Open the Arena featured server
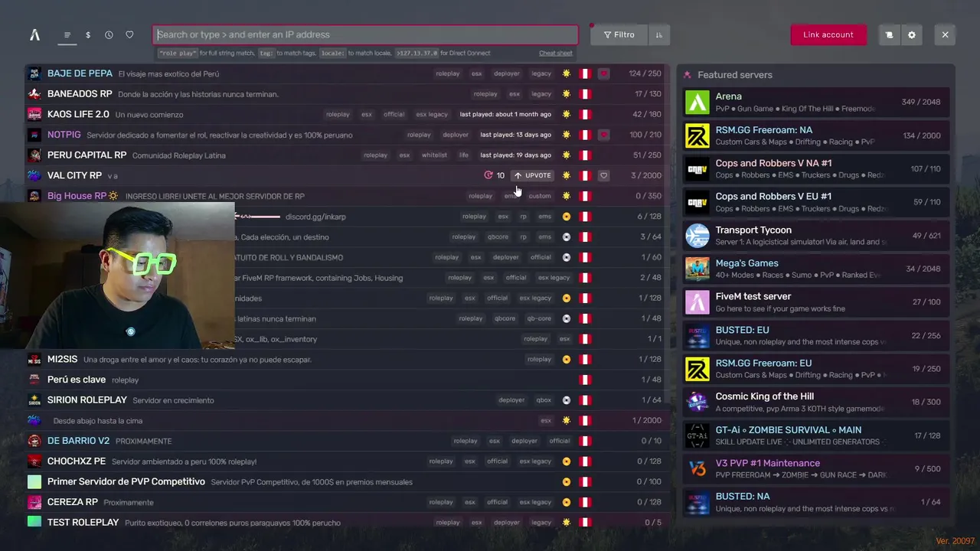 click(x=816, y=103)
